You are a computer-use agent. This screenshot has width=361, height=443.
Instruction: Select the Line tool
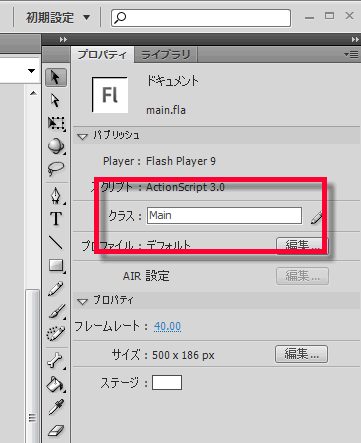pos(56,242)
